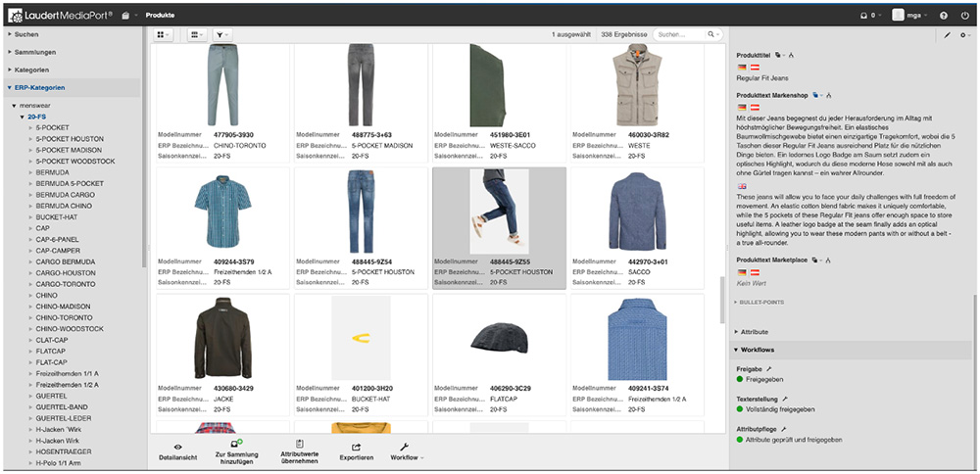Open the Workflow dropdown in bottom toolbar
Viewport: 980px width, 474px height.
(x=407, y=452)
